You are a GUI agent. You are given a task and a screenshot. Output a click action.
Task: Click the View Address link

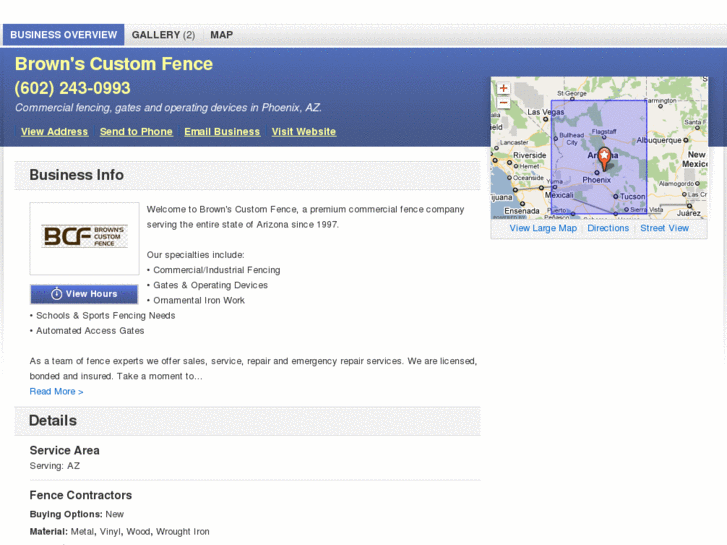click(54, 132)
